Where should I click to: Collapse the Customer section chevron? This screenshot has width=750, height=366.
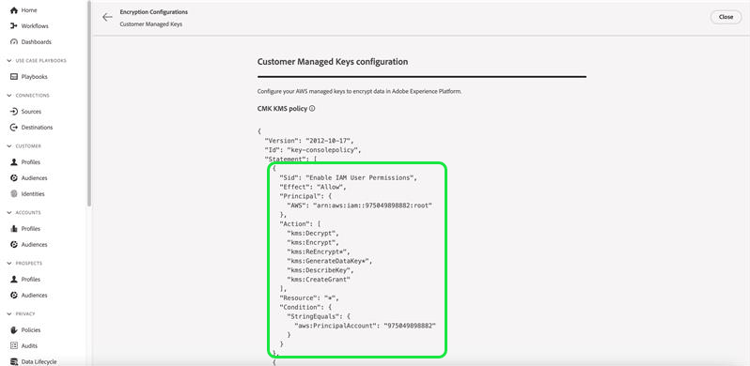10,146
